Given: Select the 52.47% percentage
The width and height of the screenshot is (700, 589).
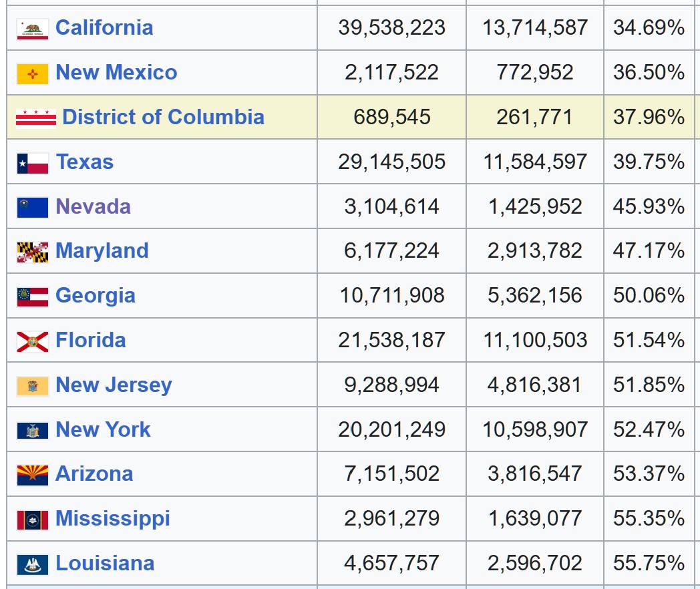Looking at the screenshot, I should point(649,429).
